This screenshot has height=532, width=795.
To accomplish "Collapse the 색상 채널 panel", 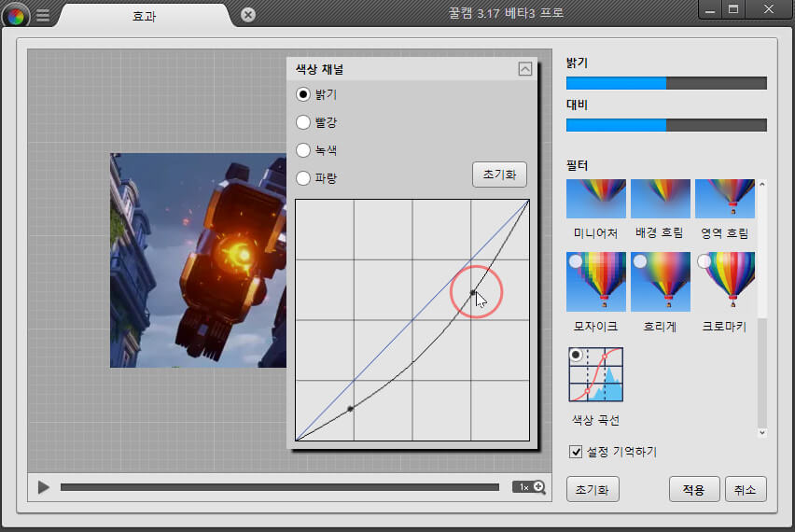I will click(x=524, y=69).
